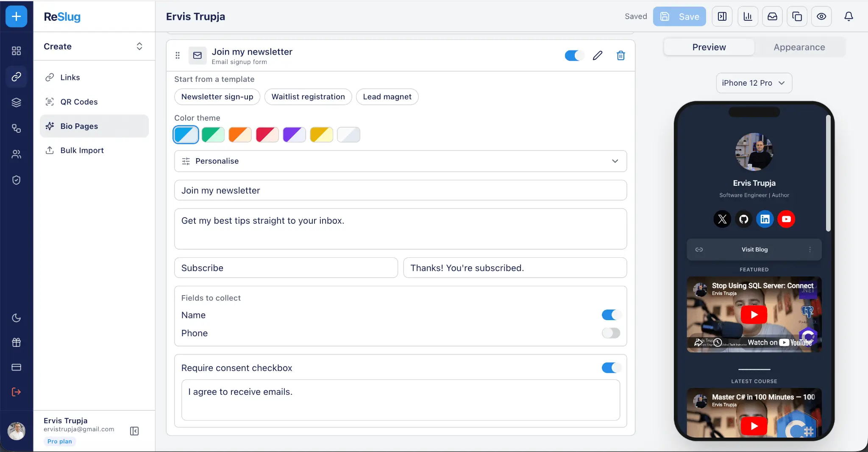Select the link chain icon in left rail
This screenshot has height=452, width=868.
tap(16, 77)
